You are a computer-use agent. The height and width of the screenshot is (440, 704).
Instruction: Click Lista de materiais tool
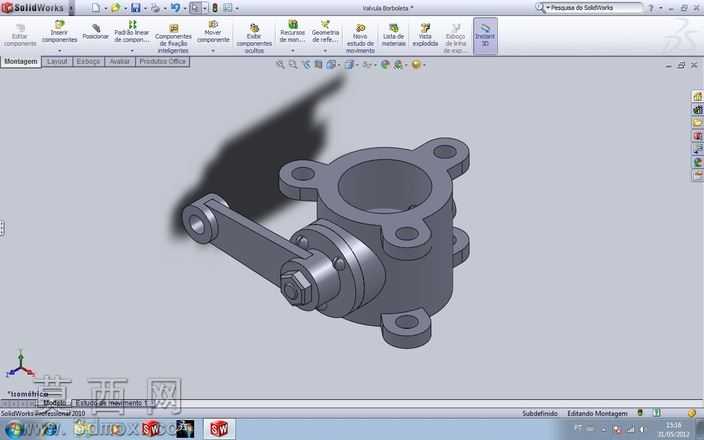[x=394, y=35]
